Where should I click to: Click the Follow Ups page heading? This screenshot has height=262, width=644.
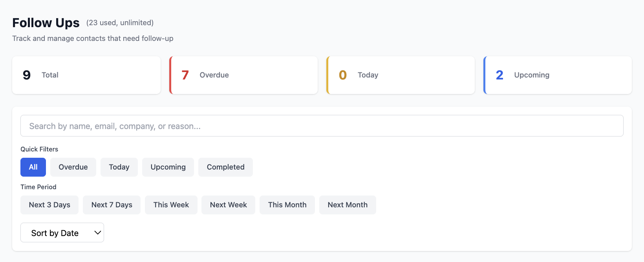pos(46,23)
